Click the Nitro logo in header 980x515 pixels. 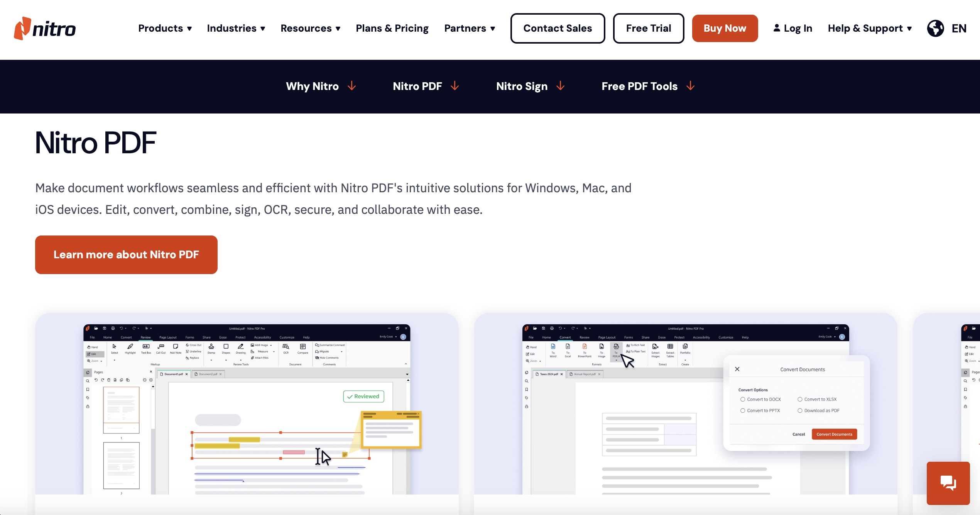(45, 29)
